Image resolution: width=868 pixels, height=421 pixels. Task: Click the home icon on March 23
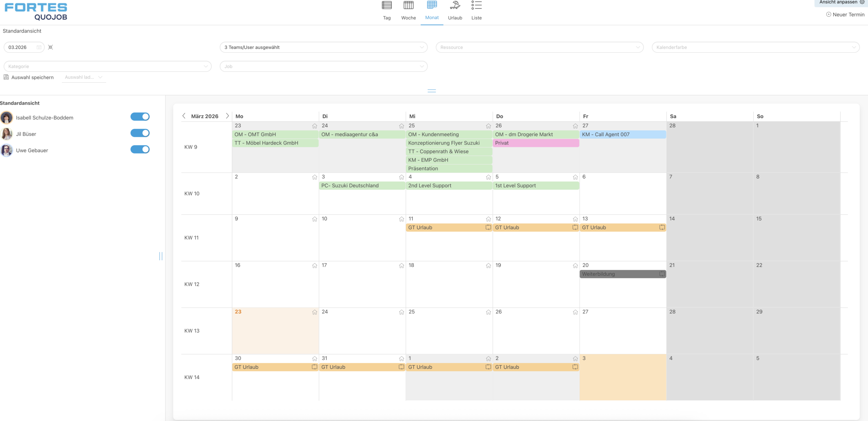tap(314, 312)
